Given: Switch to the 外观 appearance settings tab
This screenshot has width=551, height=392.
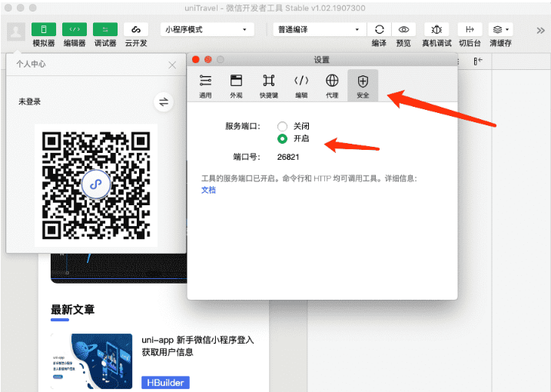Looking at the screenshot, I should pos(236,86).
